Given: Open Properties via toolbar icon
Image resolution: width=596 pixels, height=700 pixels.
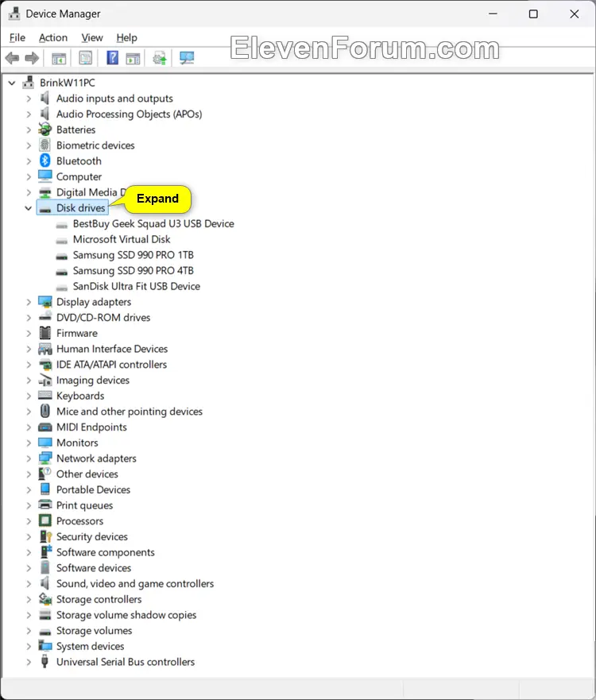Looking at the screenshot, I should click(85, 58).
